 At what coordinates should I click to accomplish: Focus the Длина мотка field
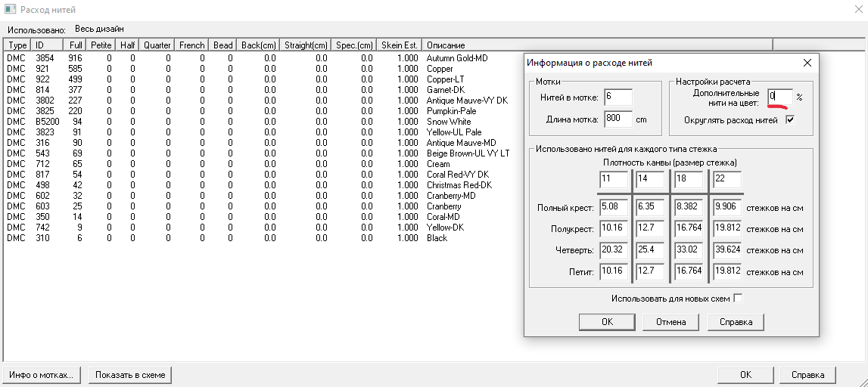point(618,119)
